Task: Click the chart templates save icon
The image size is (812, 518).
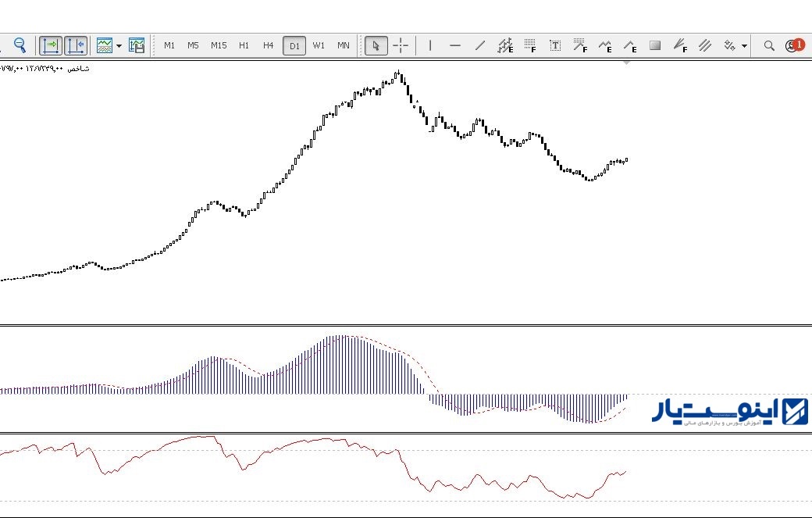Action: pos(137,45)
